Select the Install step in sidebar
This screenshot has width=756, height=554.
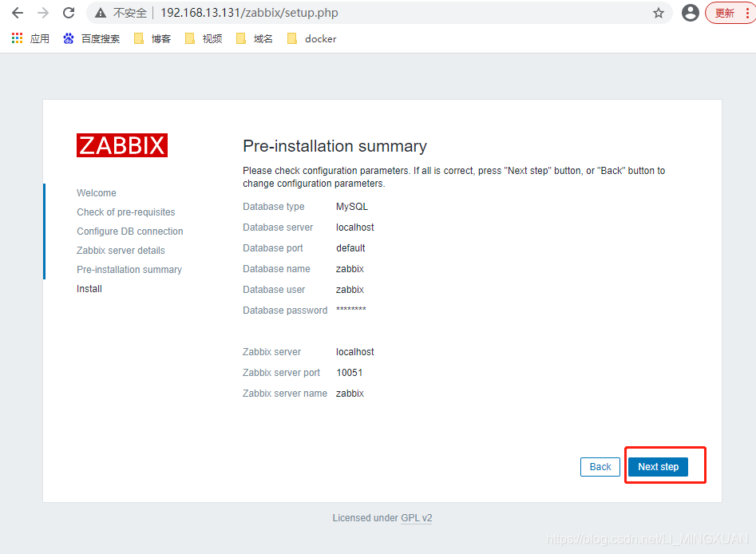(89, 289)
